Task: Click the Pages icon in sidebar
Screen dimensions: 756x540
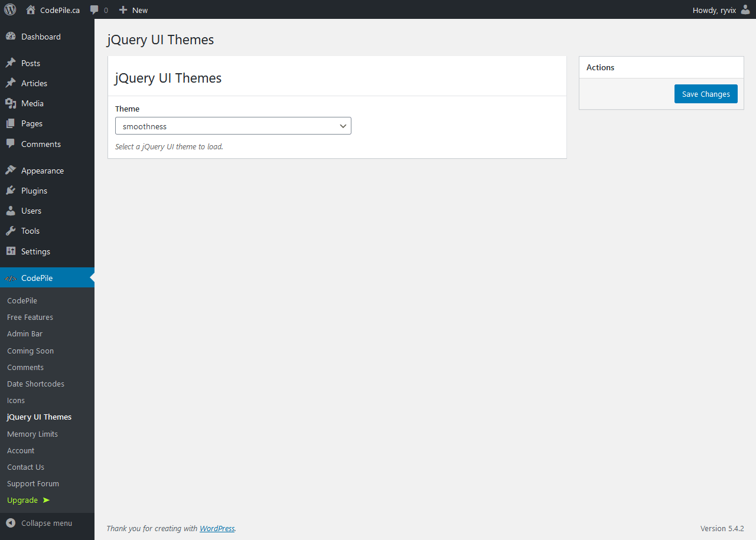Action: 11,123
